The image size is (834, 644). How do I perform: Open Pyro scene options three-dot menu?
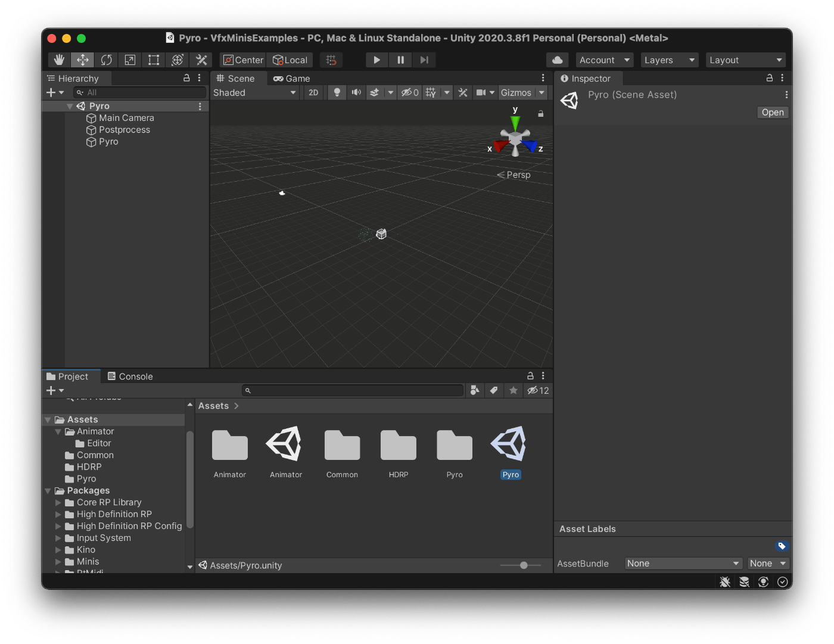tap(200, 106)
